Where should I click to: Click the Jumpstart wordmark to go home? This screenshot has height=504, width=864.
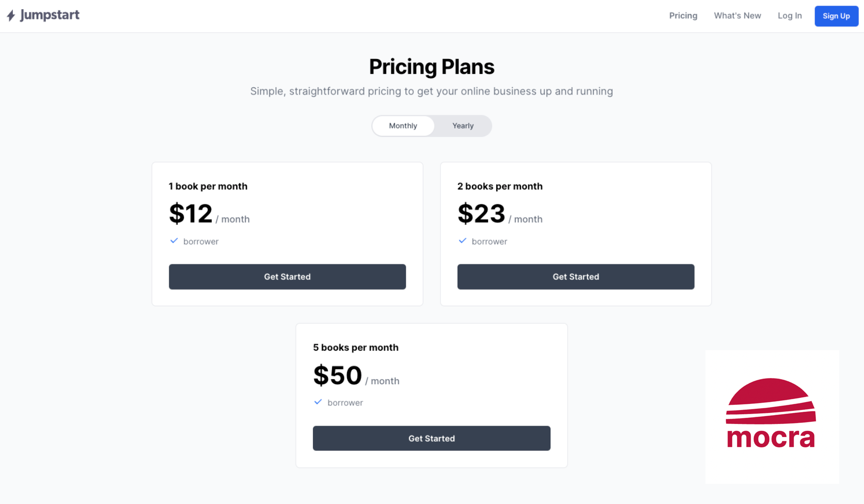coord(49,15)
